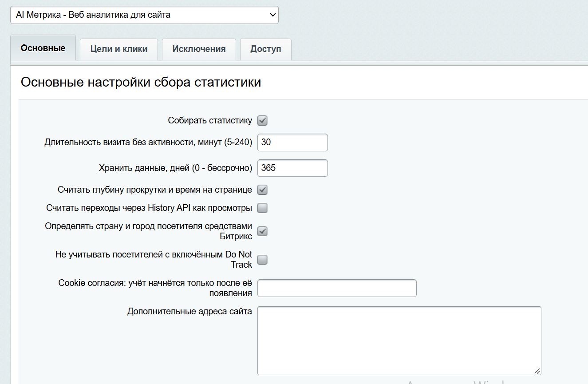Screen dimensions: 588x384
Task: Open the Цели и клики tab
Action: (119, 49)
